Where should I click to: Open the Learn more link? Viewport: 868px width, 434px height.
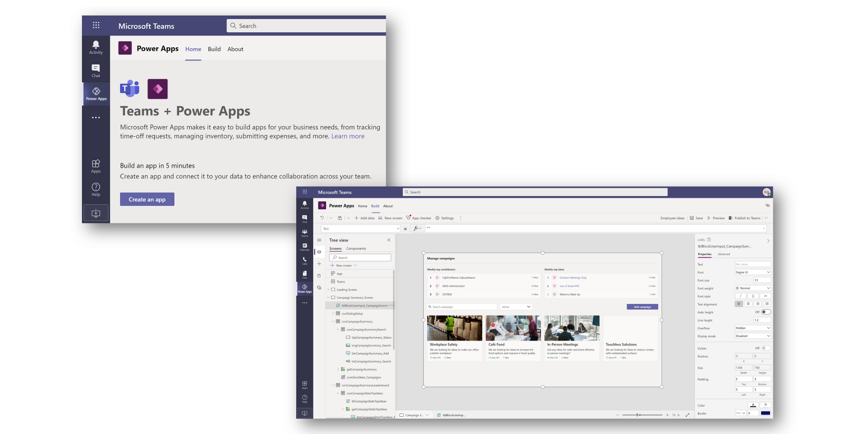point(348,136)
